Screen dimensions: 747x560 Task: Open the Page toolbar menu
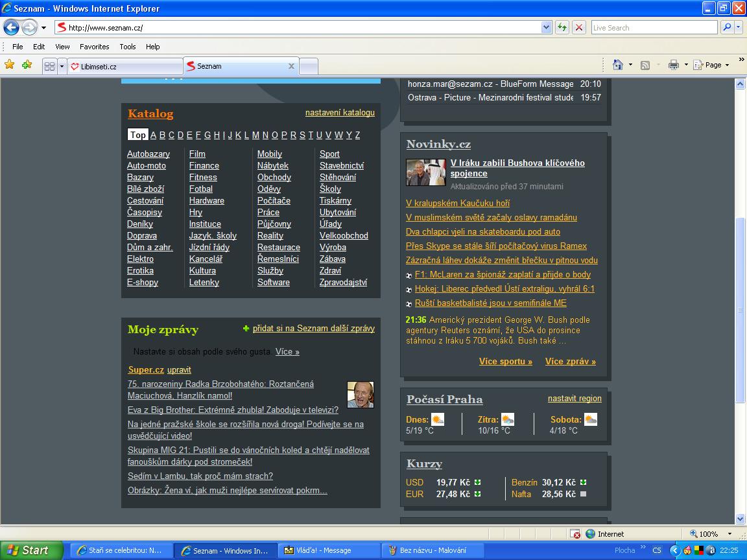pyautogui.click(x=711, y=65)
